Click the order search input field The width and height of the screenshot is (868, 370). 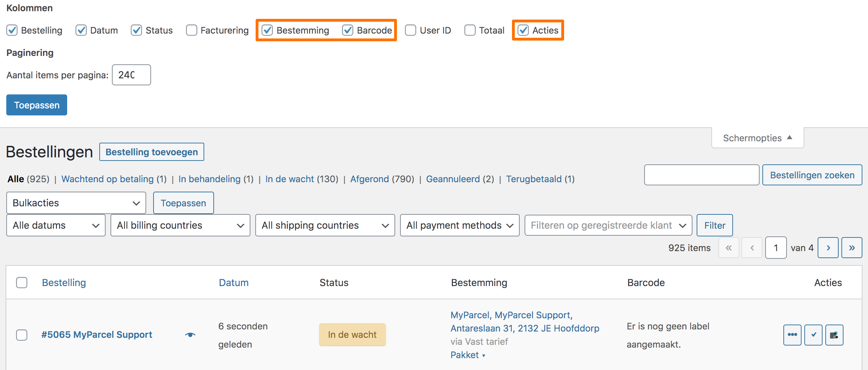[702, 175]
